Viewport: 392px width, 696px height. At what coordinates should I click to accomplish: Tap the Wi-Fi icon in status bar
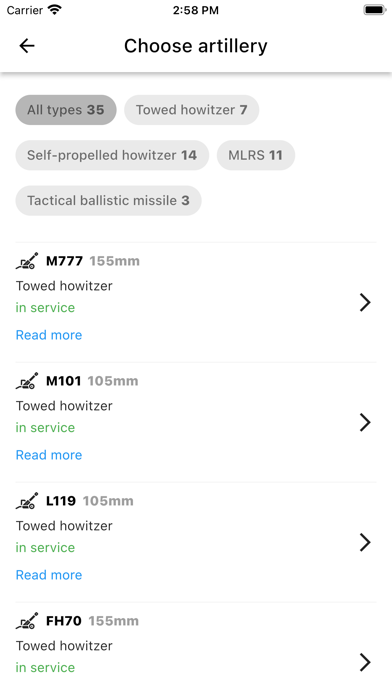[x=55, y=10]
